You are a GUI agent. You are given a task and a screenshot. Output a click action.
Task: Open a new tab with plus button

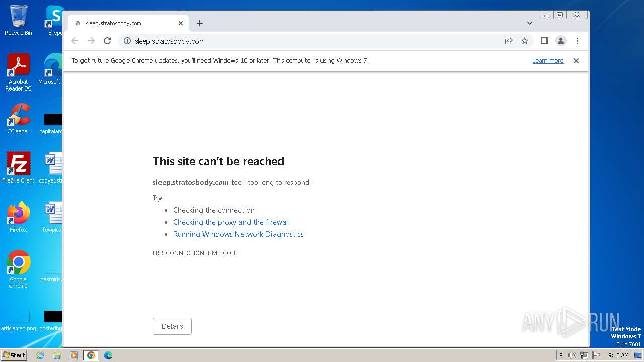tap(200, 23)
